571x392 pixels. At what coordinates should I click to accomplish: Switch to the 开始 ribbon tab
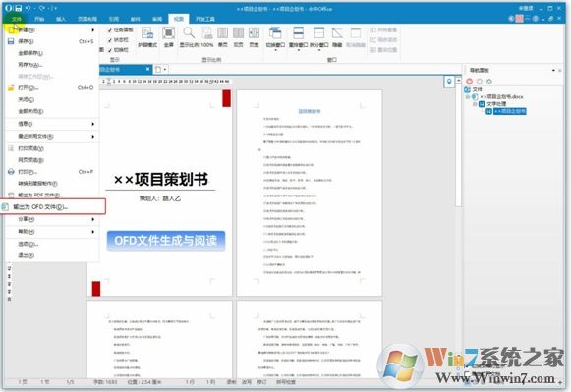click(x=39, y=19)
